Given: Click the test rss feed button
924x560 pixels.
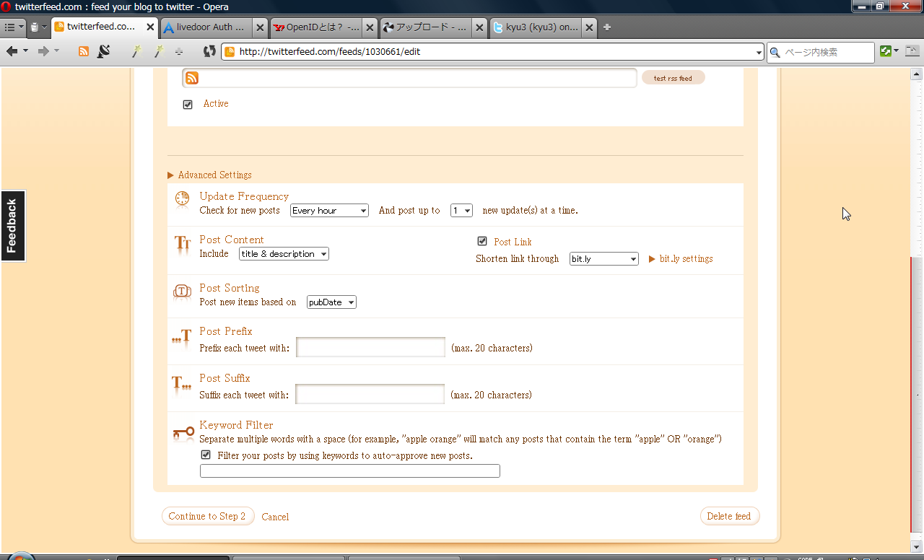Looking at the screenshot, I should [673, 78].
